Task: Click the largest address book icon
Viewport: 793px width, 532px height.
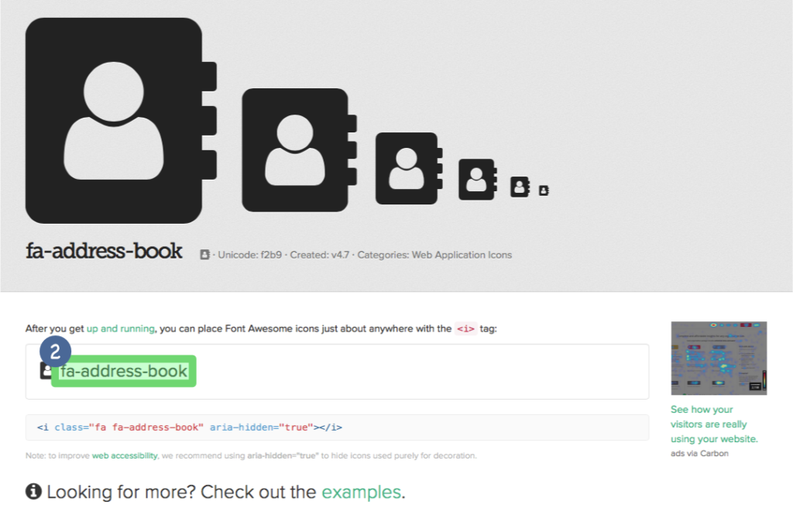Action: 122,120
